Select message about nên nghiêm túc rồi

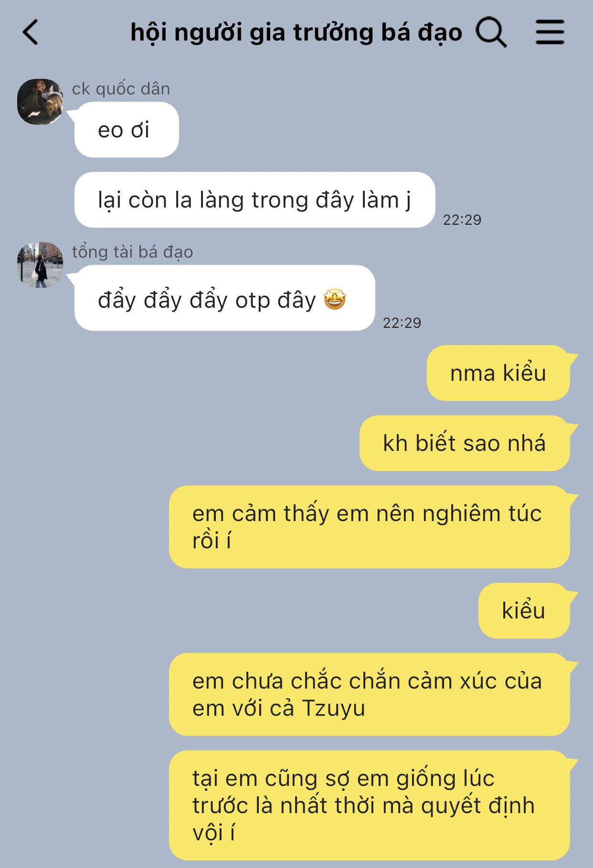(370, 527)
